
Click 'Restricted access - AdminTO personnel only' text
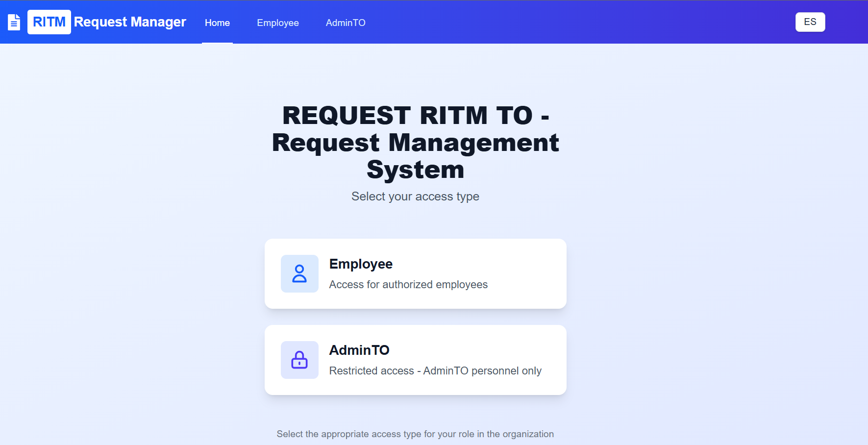click(x=435, y=371)
